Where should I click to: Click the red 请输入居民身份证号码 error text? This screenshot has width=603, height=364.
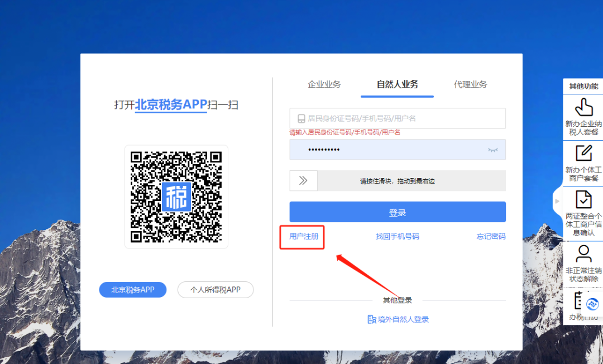click(x=344, y=132)
